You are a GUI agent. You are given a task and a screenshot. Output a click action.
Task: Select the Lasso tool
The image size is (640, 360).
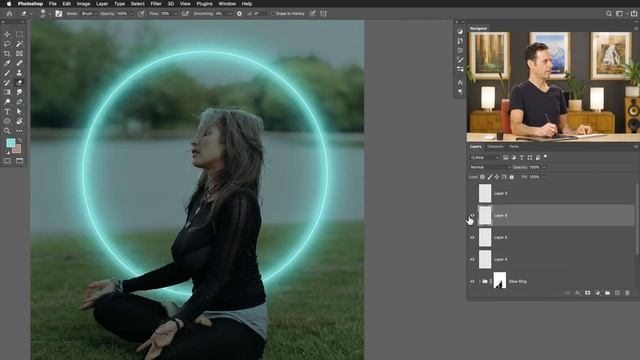click(x=7, y=44)
